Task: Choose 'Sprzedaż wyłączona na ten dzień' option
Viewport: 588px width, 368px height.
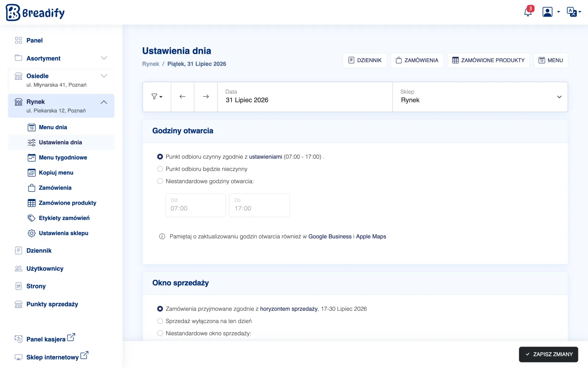Action: pos(160,321)
